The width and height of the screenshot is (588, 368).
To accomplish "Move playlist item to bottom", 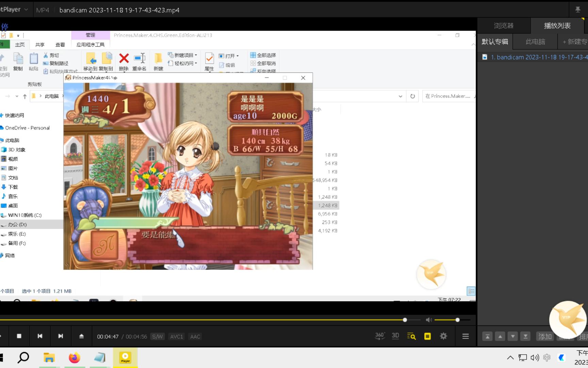I will tap(525, 337).
